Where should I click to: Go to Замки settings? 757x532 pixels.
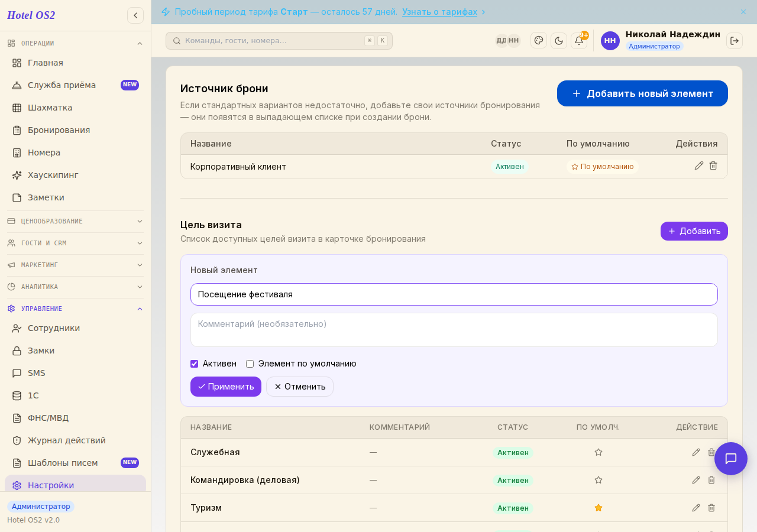click(75, 351)
